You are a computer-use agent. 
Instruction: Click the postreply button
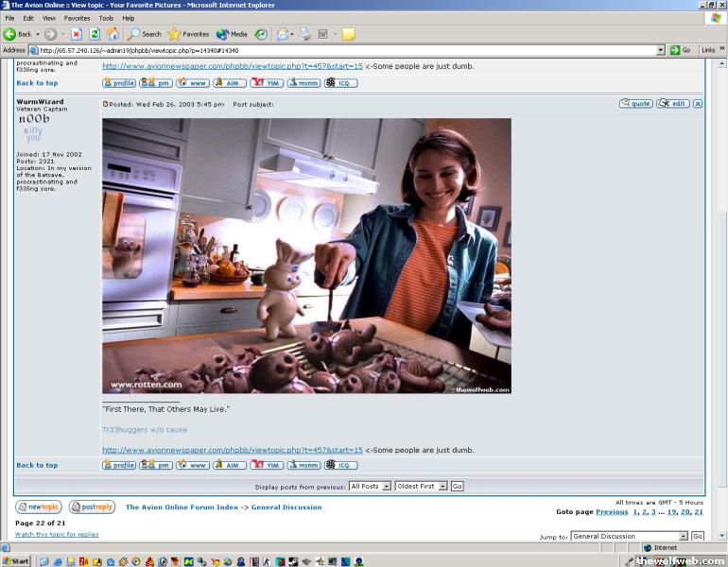[92, 507]
